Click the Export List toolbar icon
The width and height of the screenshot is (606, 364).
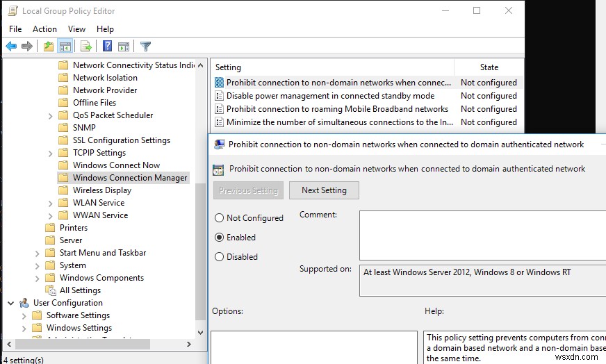pyautogui.click(x=86, y=47)
